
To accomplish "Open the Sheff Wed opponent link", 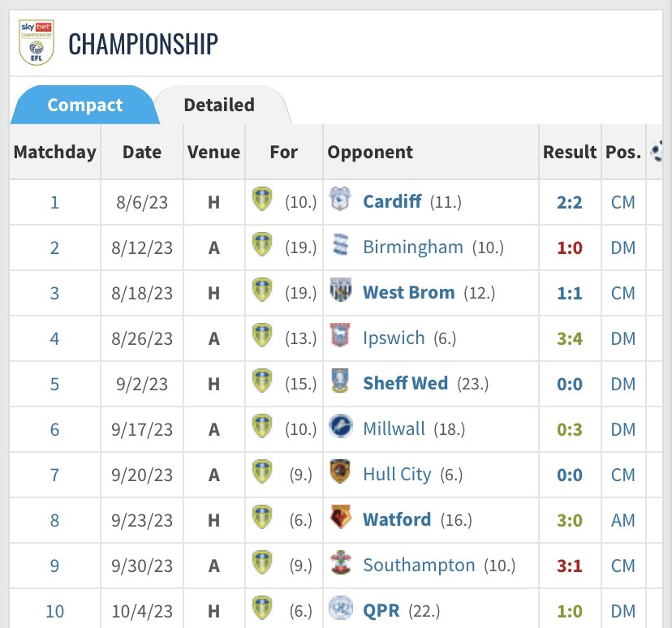I will click(405, 383).
